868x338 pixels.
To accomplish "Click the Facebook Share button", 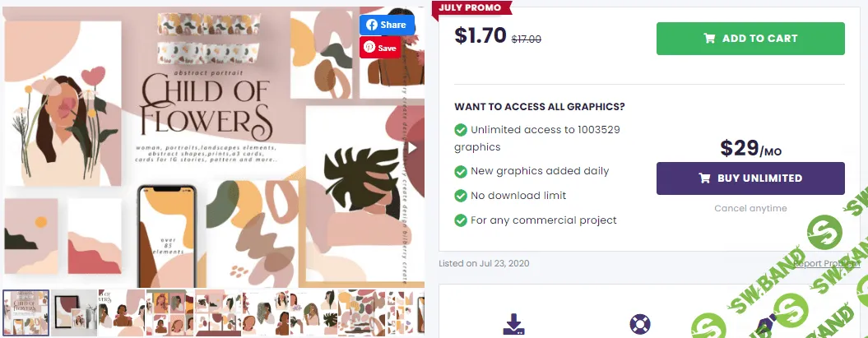I will tap(386, 25).
